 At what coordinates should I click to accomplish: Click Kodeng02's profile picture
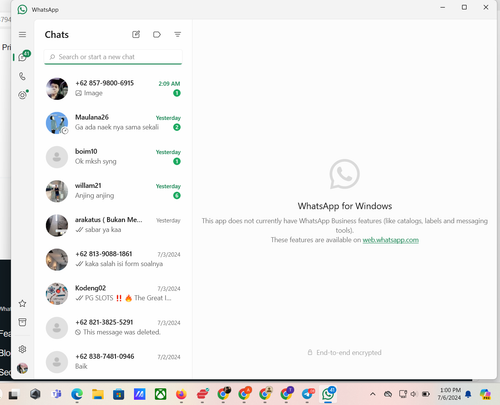[57, 294]
